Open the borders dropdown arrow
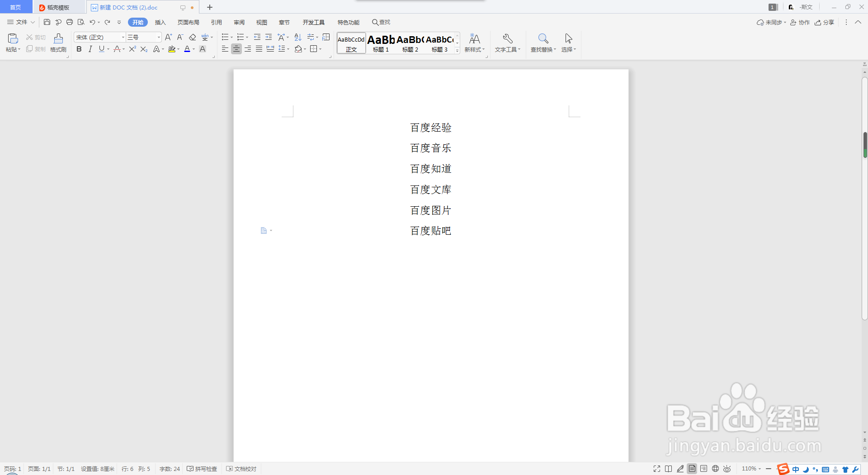Viewport: 868px width, 475px height. click(321, 49)
